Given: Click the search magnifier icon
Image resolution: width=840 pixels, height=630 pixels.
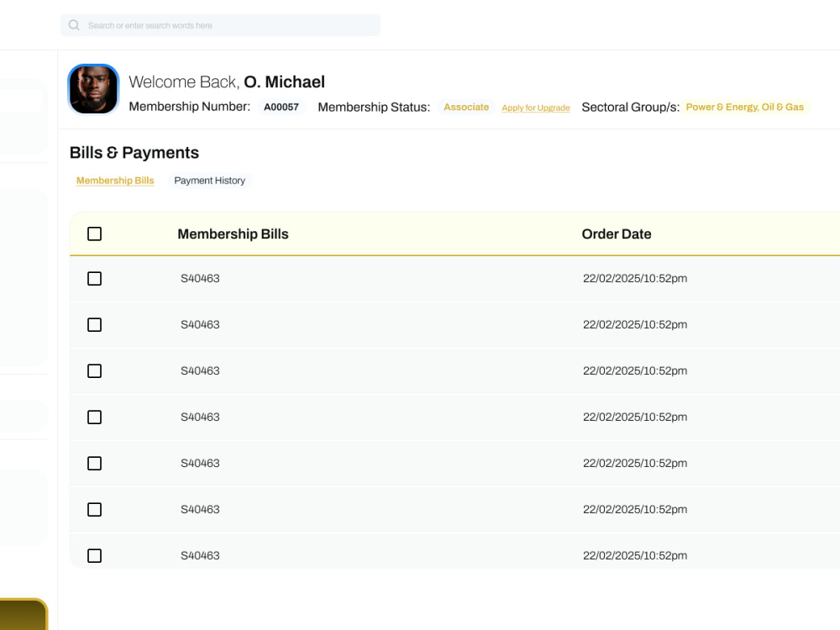Looking at the screenshot, I should click(x=74, y=25).
